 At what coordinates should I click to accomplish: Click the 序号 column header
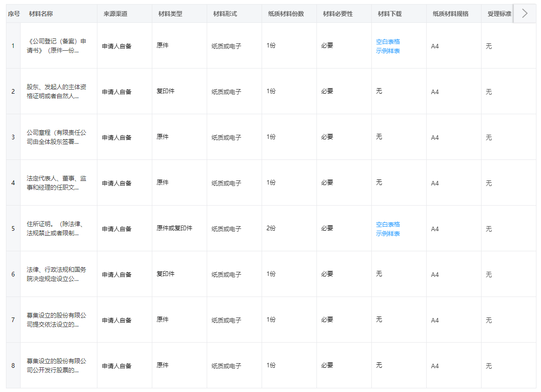tap(14, 14)
